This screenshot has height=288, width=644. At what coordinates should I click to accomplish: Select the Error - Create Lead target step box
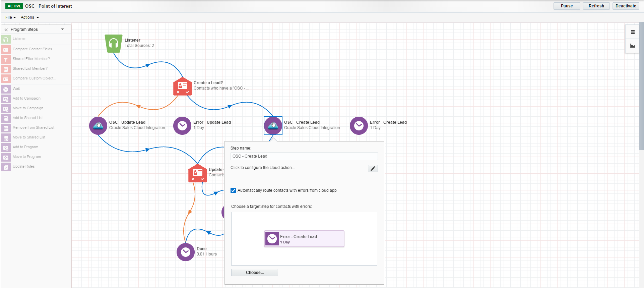click(304, 239)
